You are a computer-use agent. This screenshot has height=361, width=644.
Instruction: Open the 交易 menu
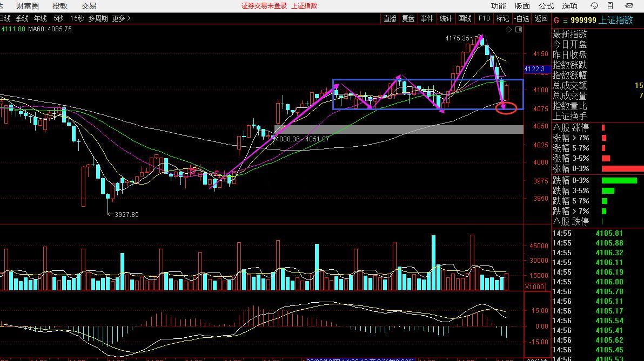click(89, 6)
